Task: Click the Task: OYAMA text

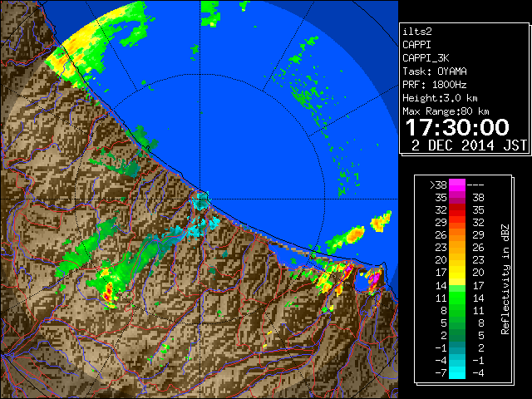Action: (x=435, y=71)
